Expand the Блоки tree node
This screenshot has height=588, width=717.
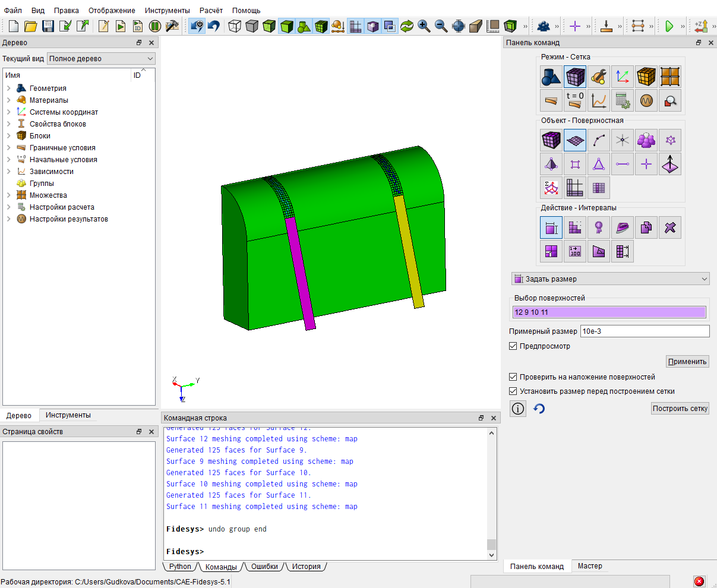click(x=9, y=136)
